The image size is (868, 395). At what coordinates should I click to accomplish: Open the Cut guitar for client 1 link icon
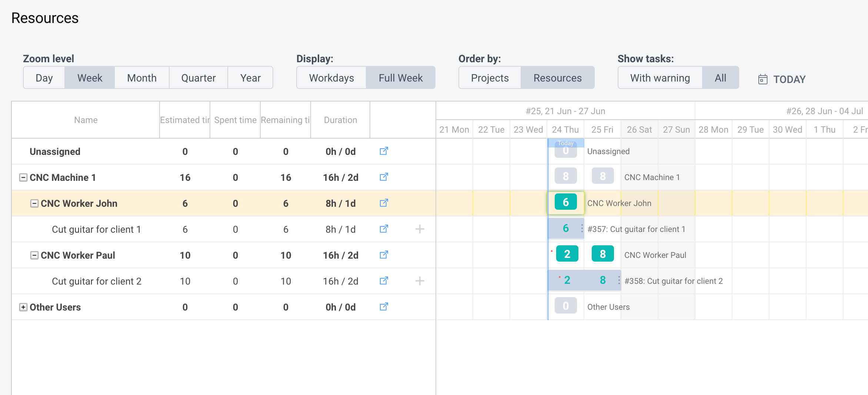pyautogui.click(x=384, y=229)
